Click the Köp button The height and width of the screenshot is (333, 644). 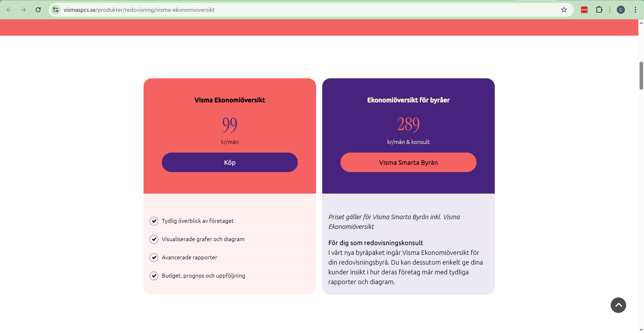[x=229, y=162]
